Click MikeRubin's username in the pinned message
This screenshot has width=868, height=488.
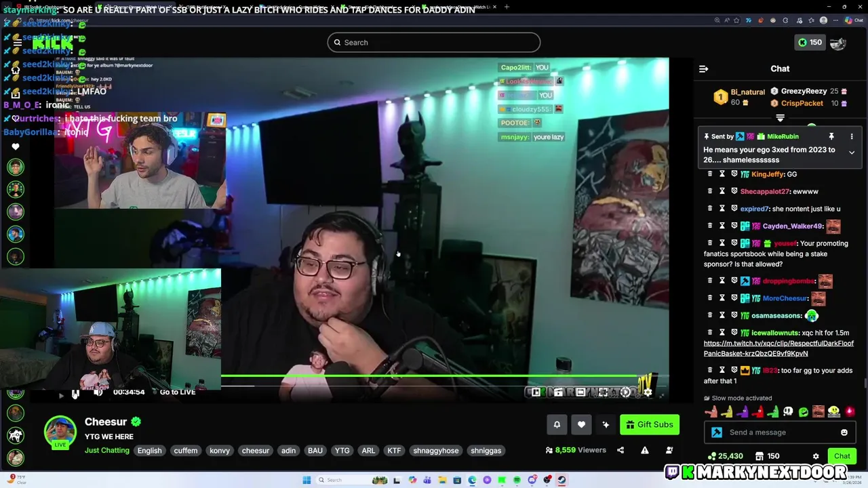coord(783,136)
